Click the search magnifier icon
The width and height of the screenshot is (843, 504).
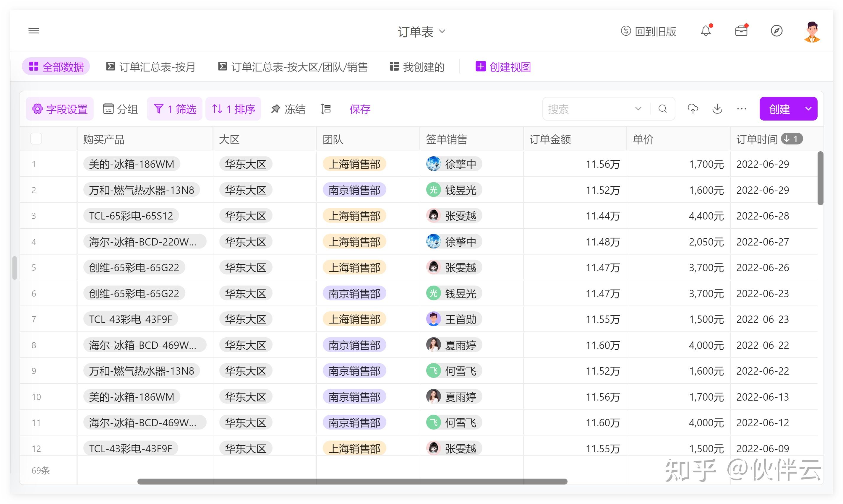coord(663,109)
